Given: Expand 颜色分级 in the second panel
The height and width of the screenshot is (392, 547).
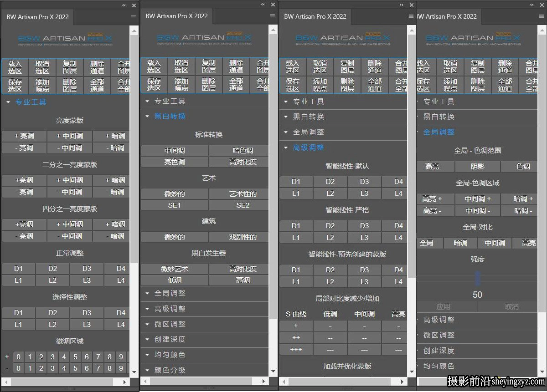Looking at the screenshot, I should [x=204, y=370].
